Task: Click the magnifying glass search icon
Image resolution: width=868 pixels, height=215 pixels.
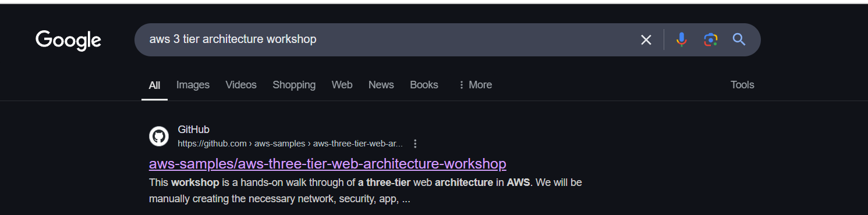Action: tap(739, 40)
